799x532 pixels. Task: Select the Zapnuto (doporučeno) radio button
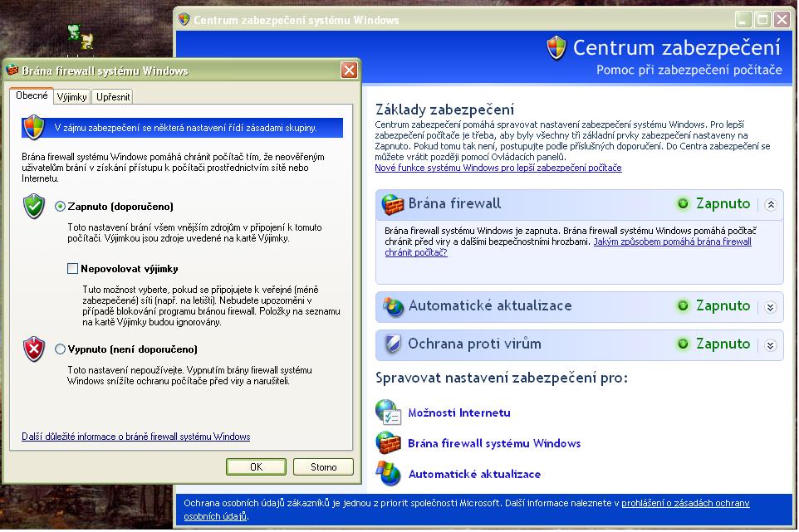pos(60,206)
